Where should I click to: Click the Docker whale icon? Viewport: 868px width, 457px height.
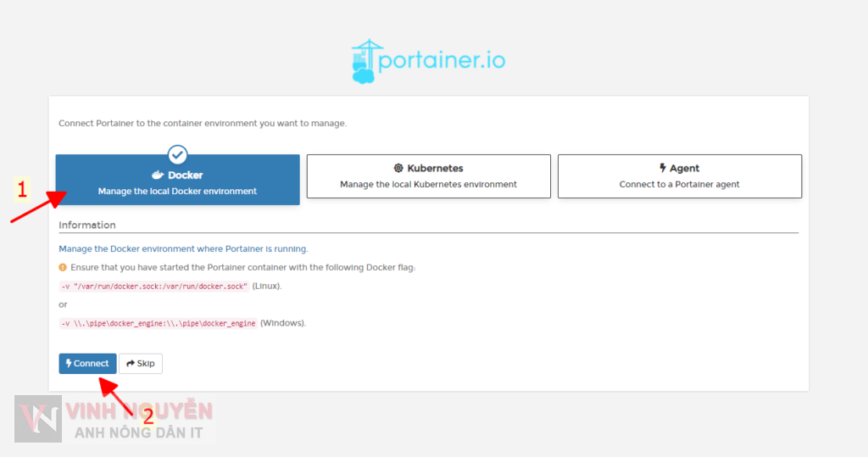[x=157, y=176]
